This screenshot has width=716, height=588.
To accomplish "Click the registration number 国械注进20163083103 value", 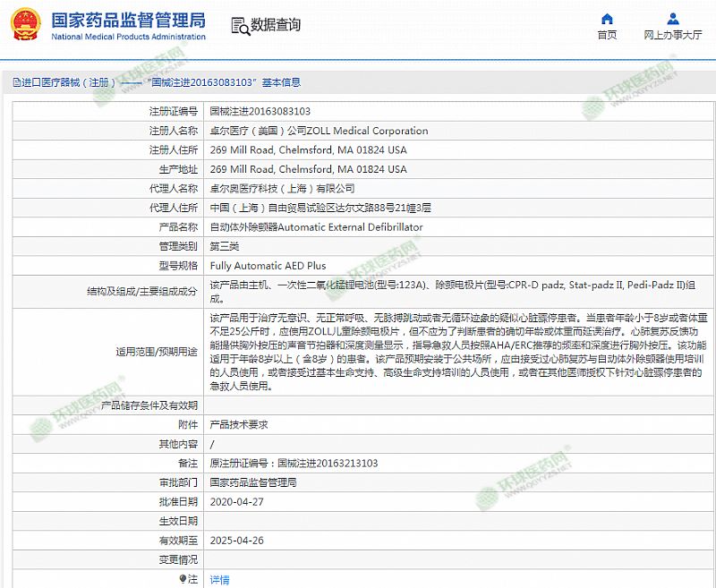I will [260, 112].
